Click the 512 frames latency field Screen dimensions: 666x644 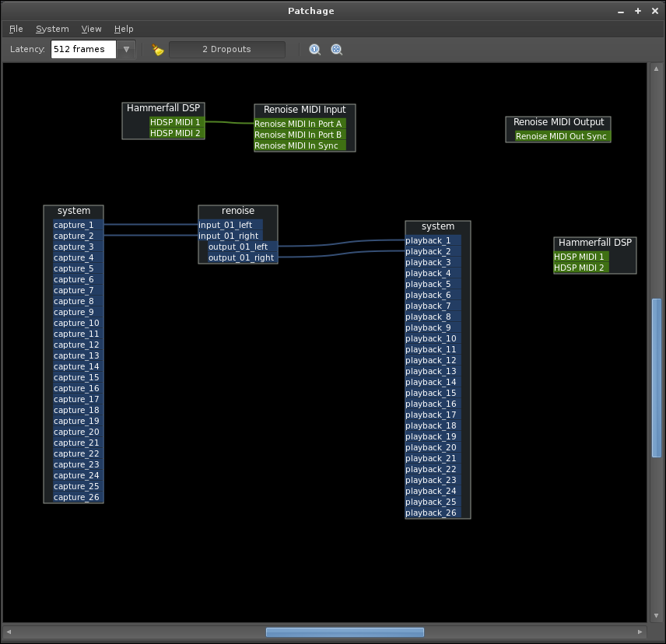click(83, 50)
